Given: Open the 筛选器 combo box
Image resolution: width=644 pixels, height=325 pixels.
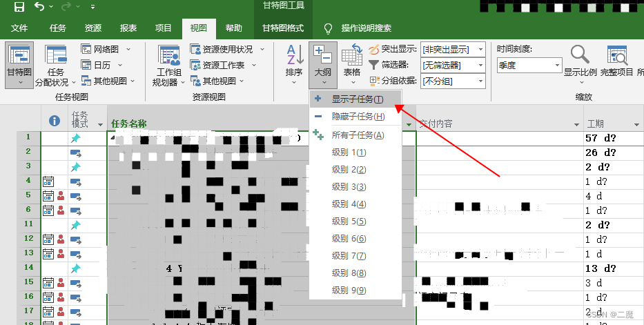Looking at the screenshot, I should tap(453, 66).
